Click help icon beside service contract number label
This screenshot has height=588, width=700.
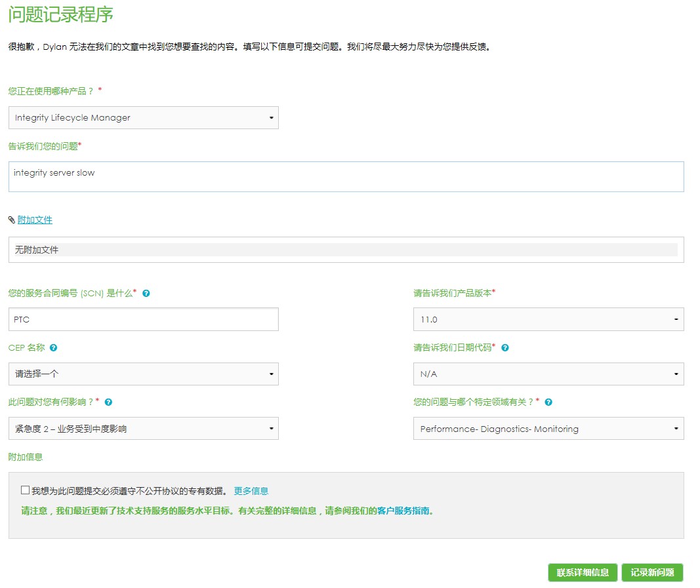coord(146,294)
